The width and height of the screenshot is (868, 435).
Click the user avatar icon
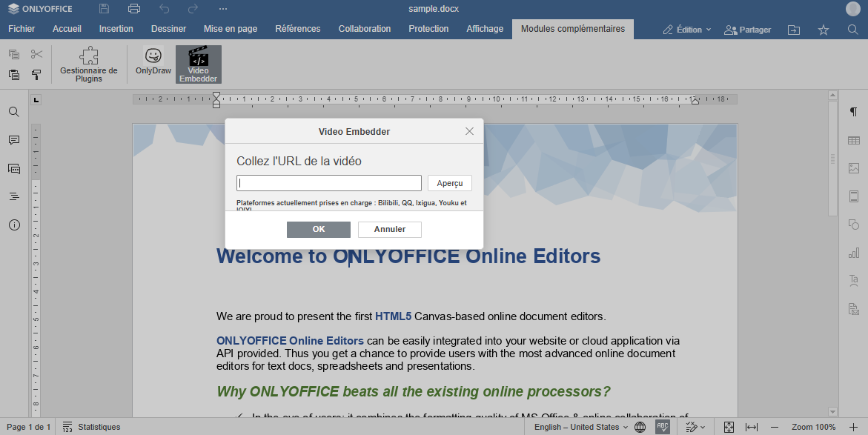[x=853, y=9]
